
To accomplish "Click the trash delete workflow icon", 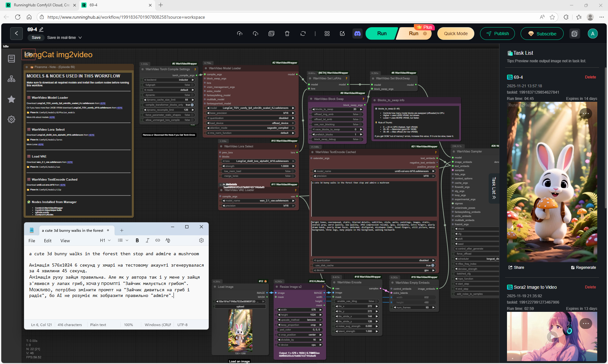I will (287, 34).
